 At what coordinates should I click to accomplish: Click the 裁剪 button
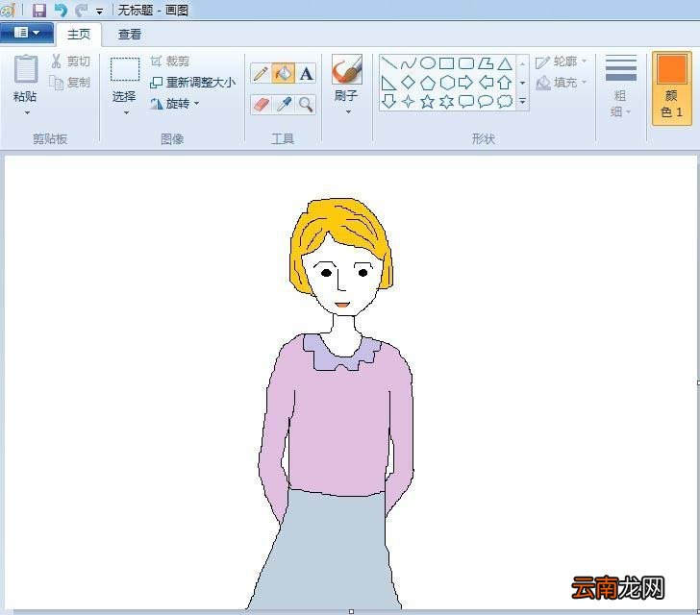(x=169, y=61)
